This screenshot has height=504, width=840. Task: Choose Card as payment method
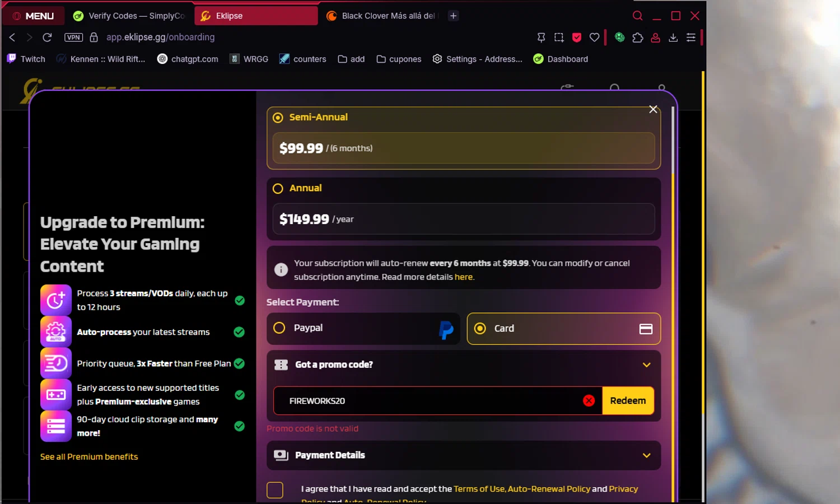tap(564, 329)
